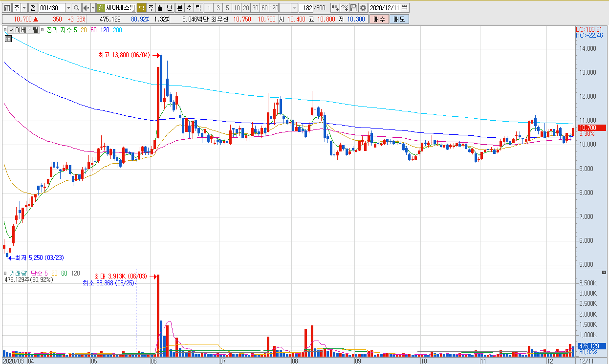Click the 매도 sell button
Screen dimensions: 609x364
tap(399, 19)
